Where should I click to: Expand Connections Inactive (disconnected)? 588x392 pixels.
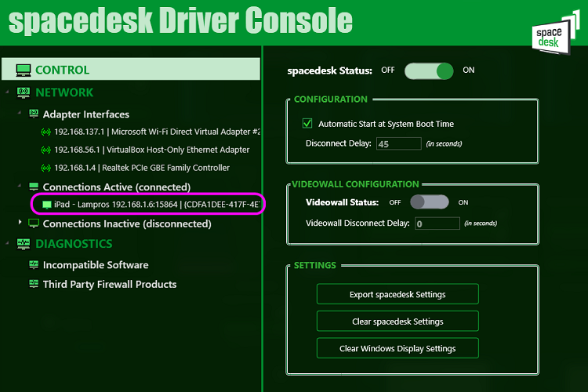point(20,222)
